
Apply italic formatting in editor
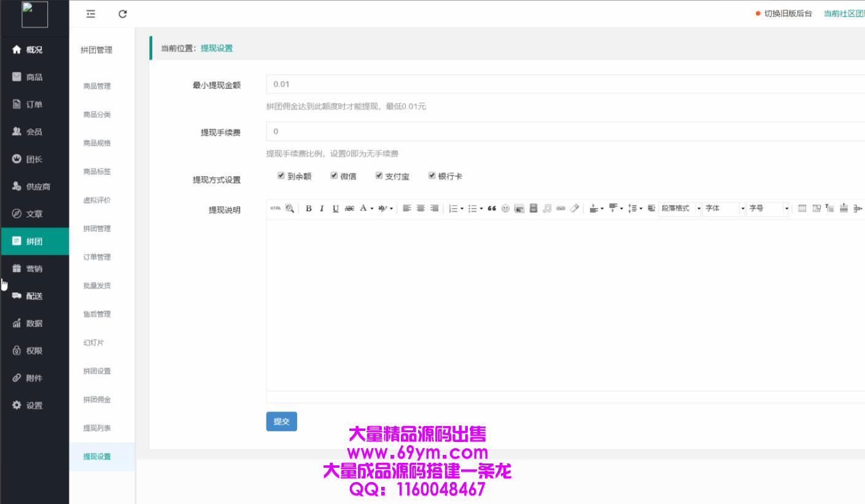click(322, 209)
